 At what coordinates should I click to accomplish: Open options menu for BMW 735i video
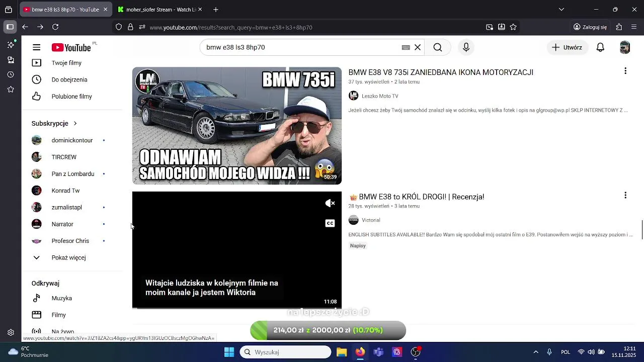coord(625,71)
